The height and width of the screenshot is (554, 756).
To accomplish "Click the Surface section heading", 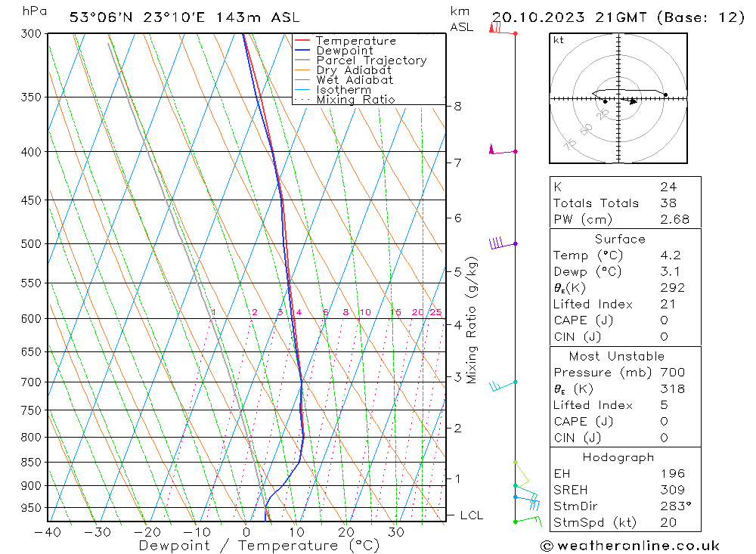I will (x=620, y=239).
